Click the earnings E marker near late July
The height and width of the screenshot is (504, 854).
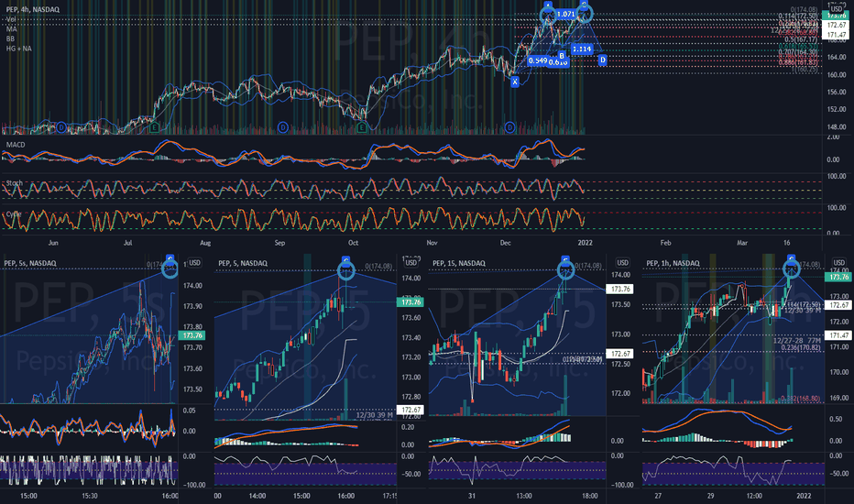tap(155, 127)
